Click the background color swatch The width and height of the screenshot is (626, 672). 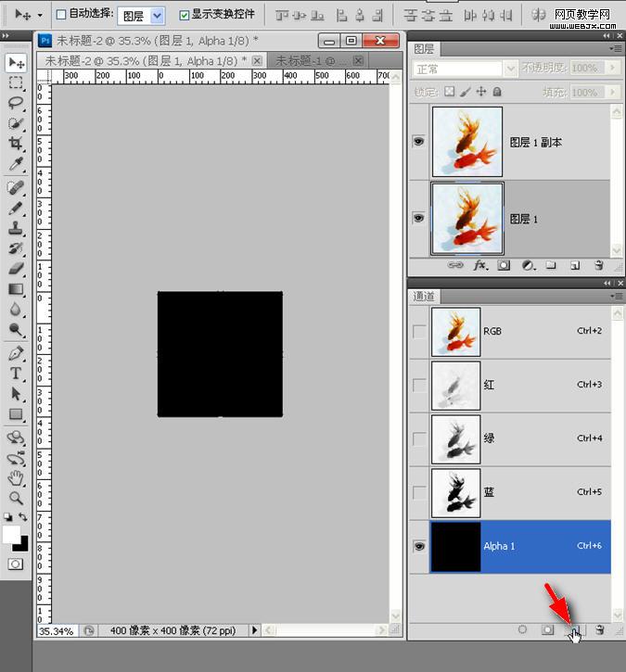pos(22,545)
